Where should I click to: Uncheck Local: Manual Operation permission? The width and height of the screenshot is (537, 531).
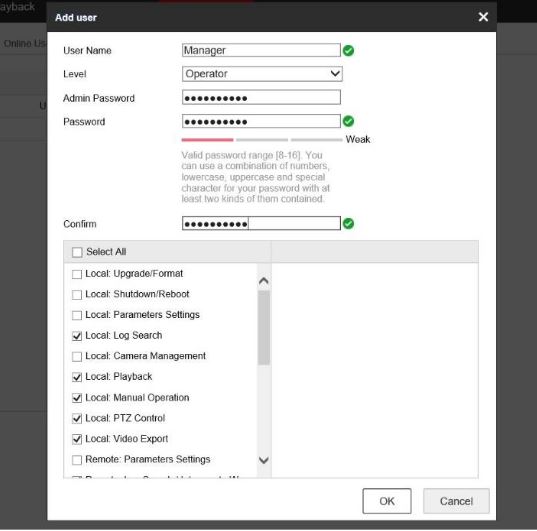pos(77,398)
